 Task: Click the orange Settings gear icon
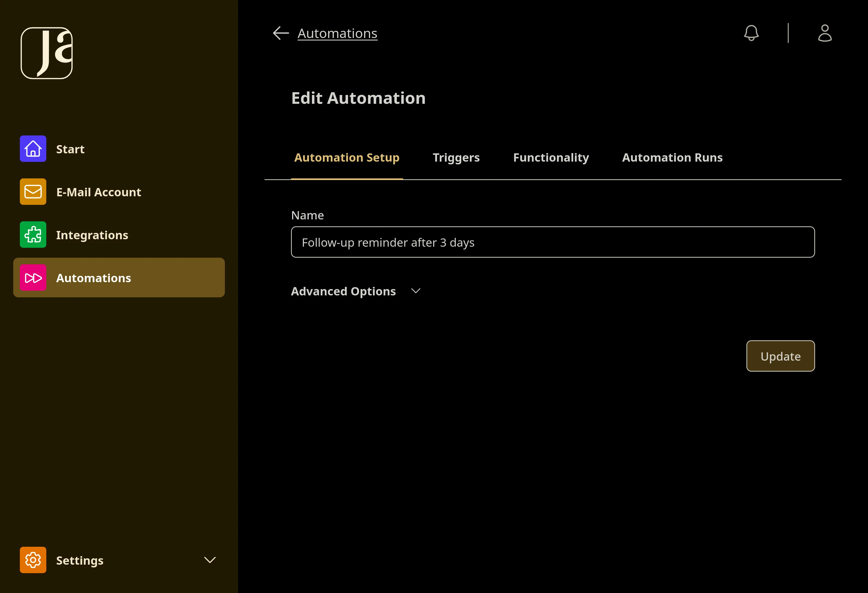coord(33,560)
